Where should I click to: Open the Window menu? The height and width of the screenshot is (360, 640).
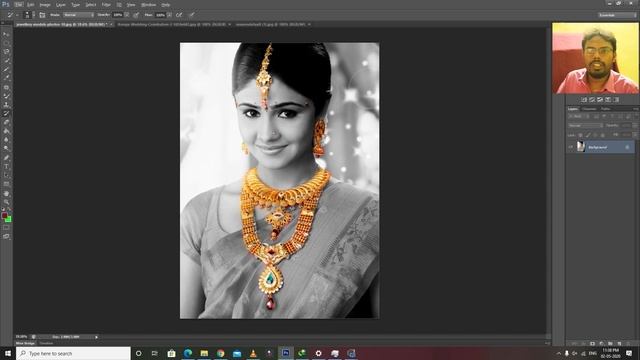(x=148, y=4)
